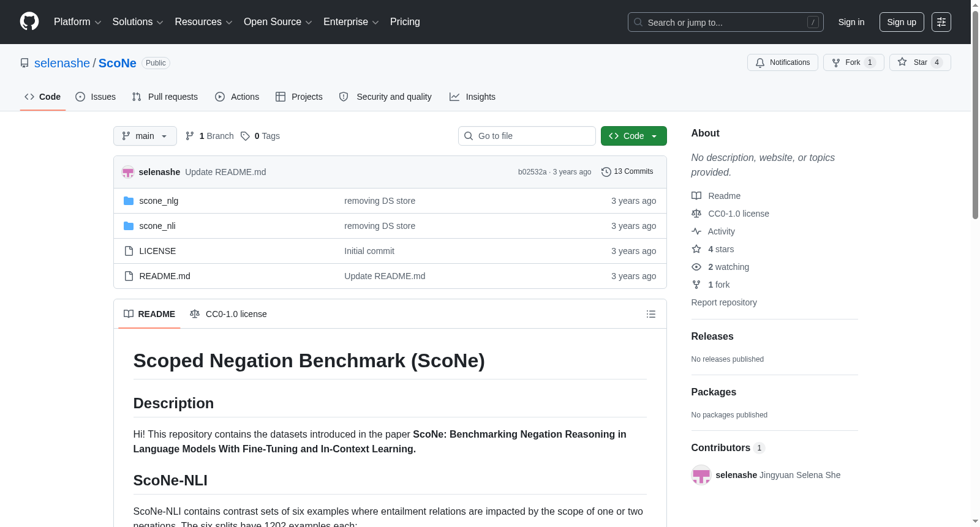
Task: Expand the Platform menu
Action: pyautogui.click(x=77, y=22)
